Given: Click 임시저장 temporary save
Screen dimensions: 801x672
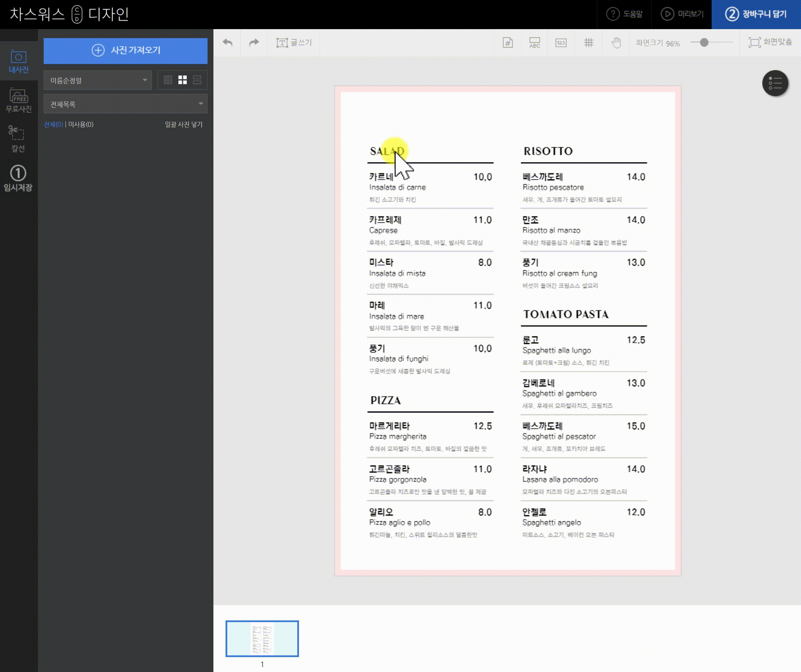Looking at the screenshot, I should (x=18, y=178).
